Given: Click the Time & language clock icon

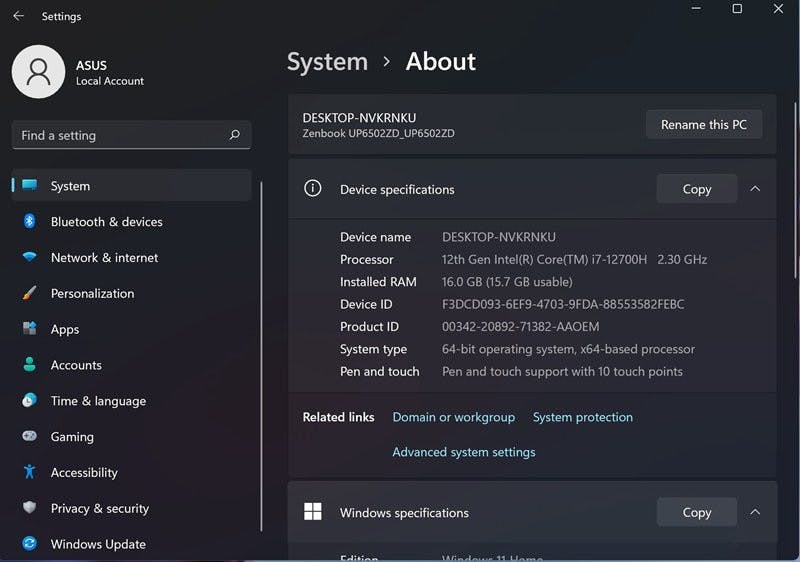Looking at the screenshot, I should [30, 400].
